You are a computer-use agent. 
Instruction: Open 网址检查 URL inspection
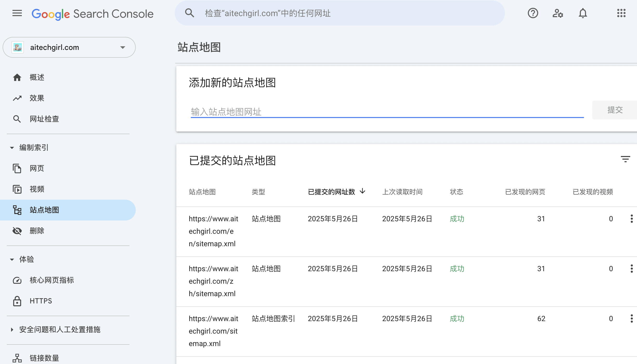pyautogui.click(x=68, y=119)
